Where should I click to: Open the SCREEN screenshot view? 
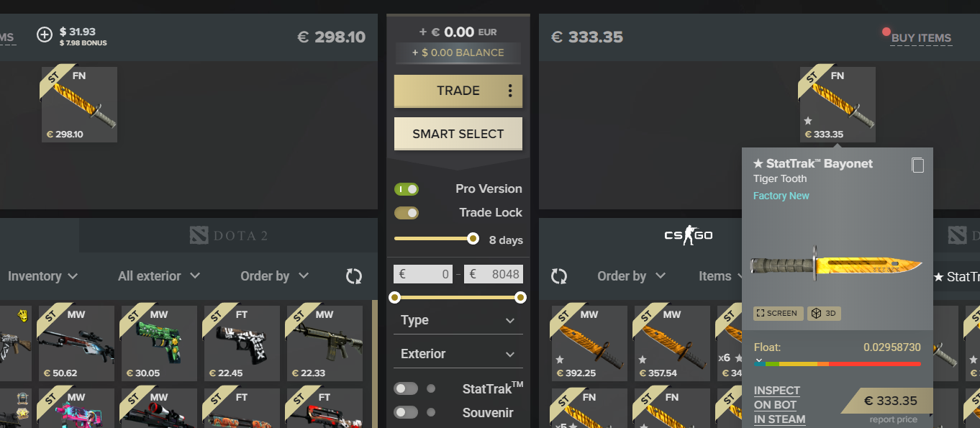click(778, 314)
